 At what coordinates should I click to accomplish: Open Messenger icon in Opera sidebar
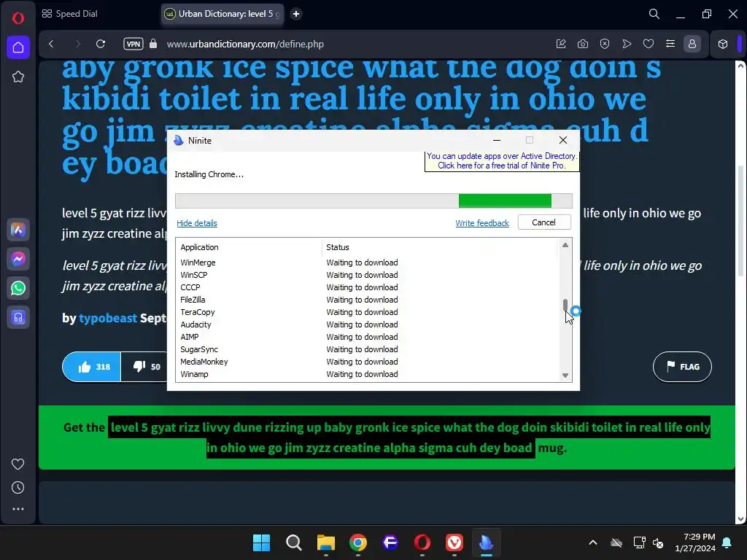coord(18,259)
